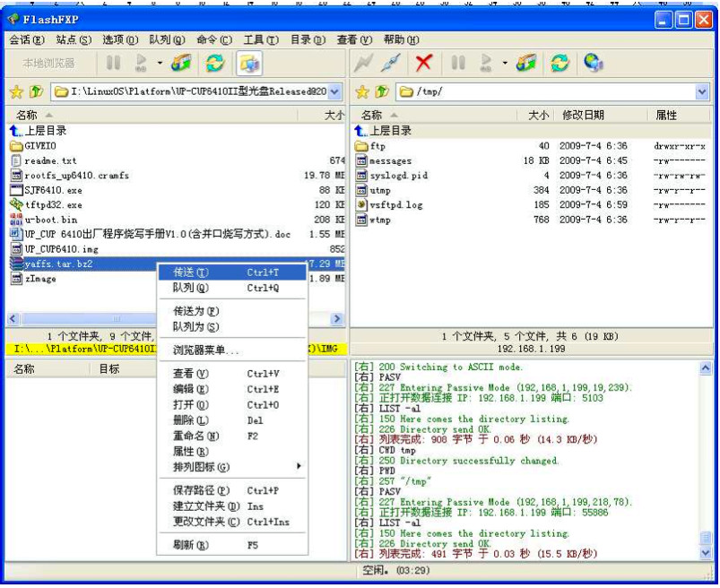The height and width of the screenshot is (588, 720).
Task: Click the remote pane pause button
Action: [458, 63]
